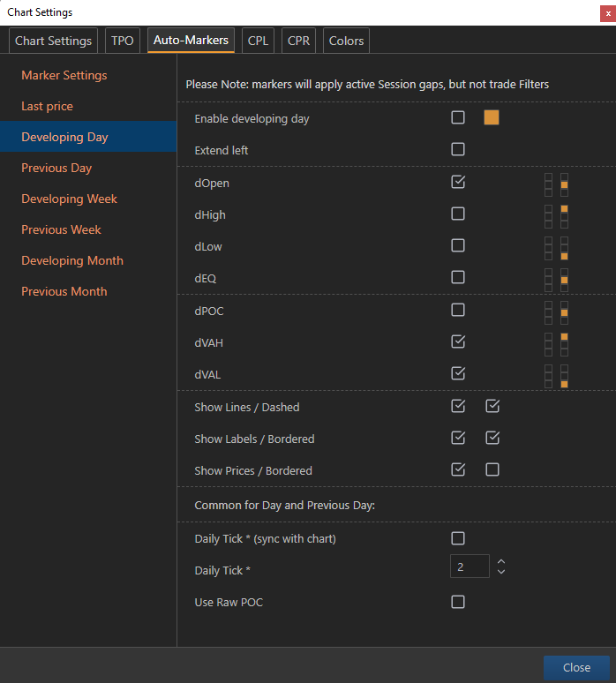Select Last price in the sidebar
Image resolution: width=616 pixels, height=683 pixels.
point(88,106)
